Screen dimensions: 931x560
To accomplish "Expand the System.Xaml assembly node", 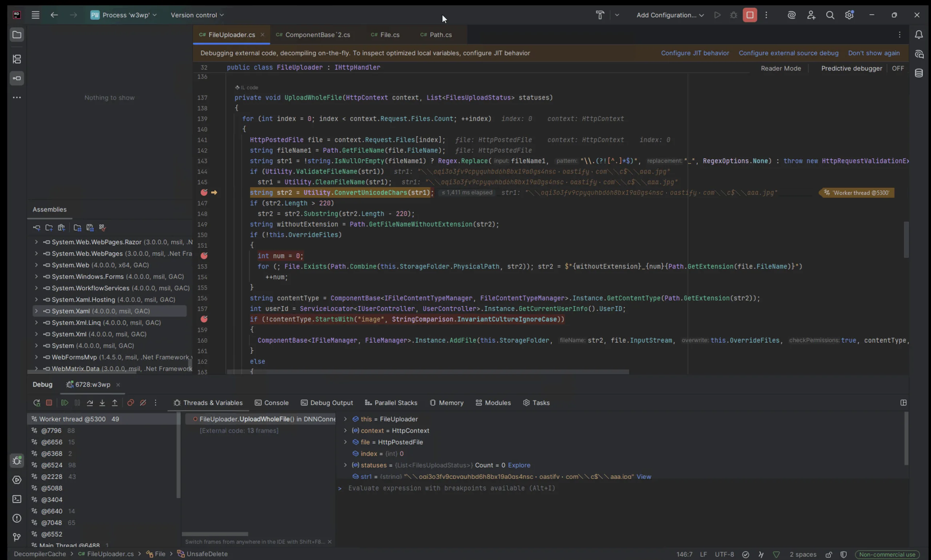I will 36,311.
